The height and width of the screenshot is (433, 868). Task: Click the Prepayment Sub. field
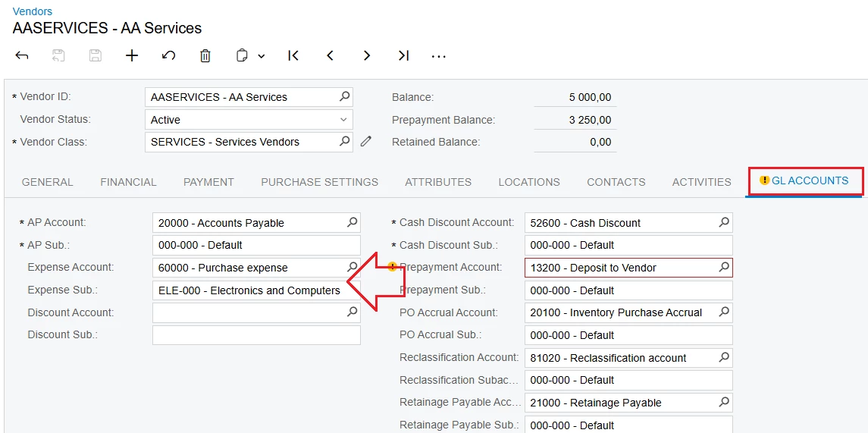pyautogui.click(x=629, y=290)
